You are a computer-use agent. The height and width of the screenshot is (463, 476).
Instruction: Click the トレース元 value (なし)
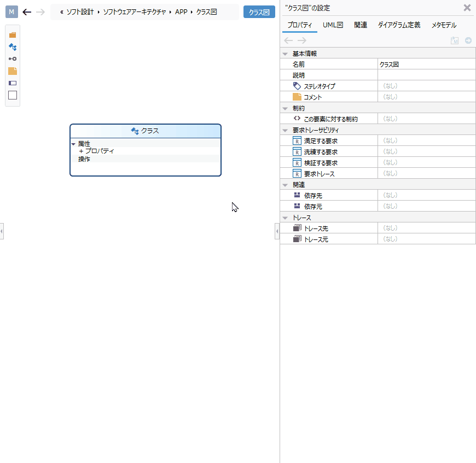[390, 239]
